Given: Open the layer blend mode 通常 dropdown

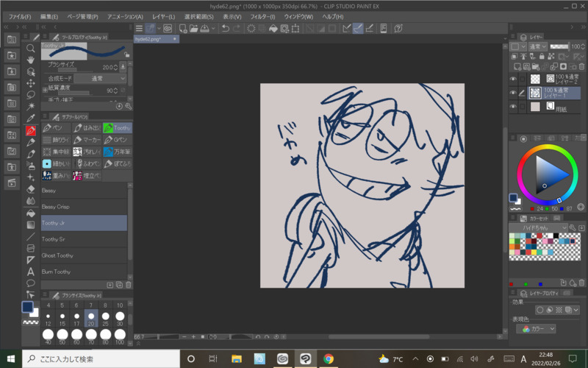Looking at the screenshot, I should pos(538,46).
